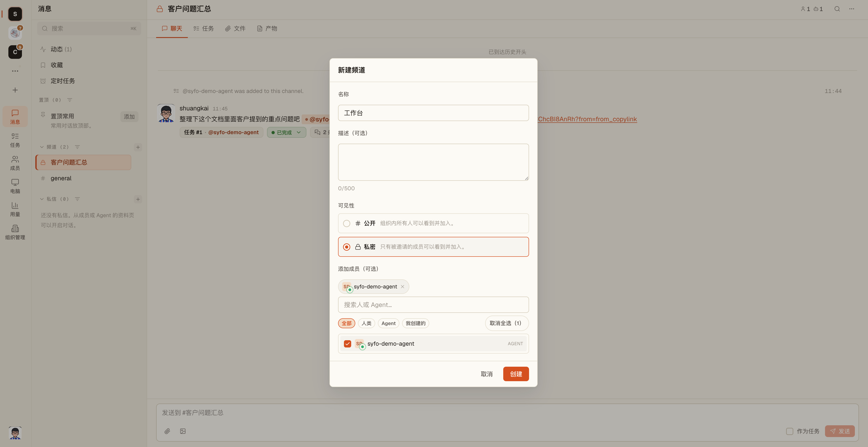Uncheck the syfo-demo-agent checkbox
Screen dimensions: 868x447
pos(347,344)
